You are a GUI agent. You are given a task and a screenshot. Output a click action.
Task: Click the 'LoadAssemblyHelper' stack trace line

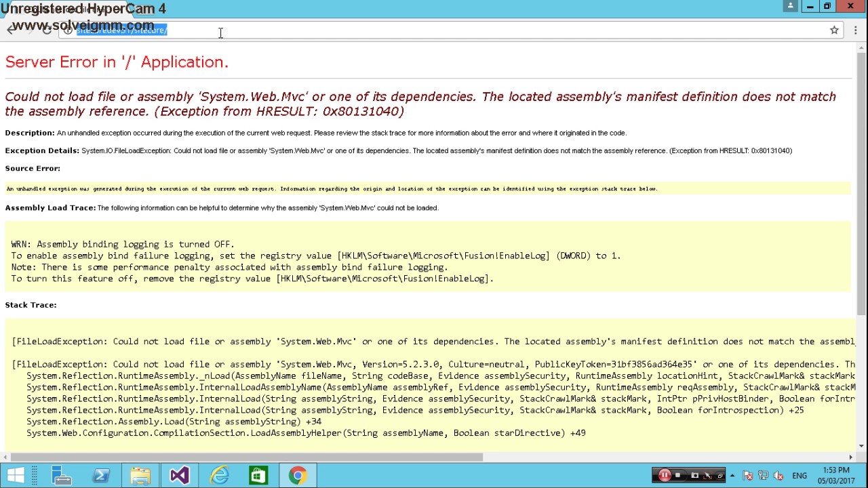coord(306,433)
